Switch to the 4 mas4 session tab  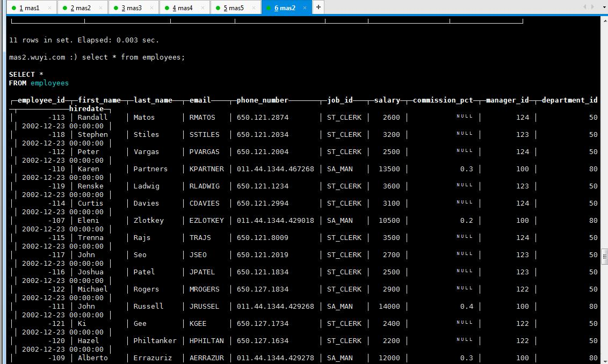click(x=185, y=8)
